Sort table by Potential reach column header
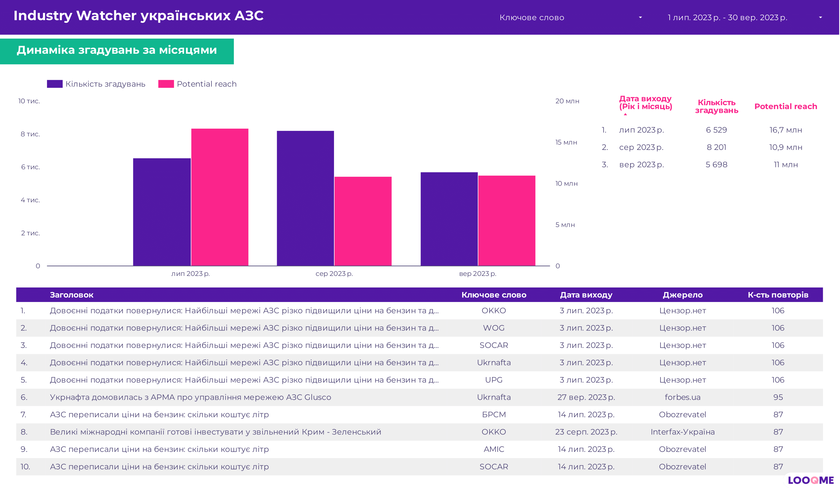 [x=785, y=106]
